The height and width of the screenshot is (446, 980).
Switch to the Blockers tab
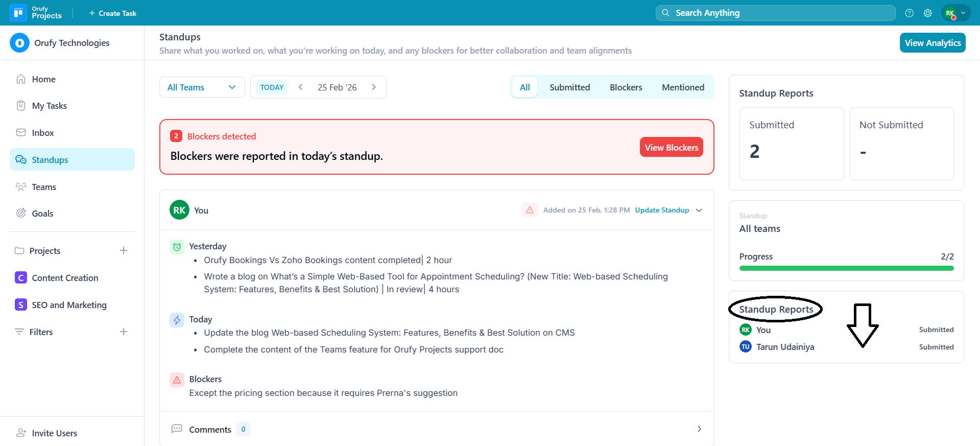pos(626,87)
